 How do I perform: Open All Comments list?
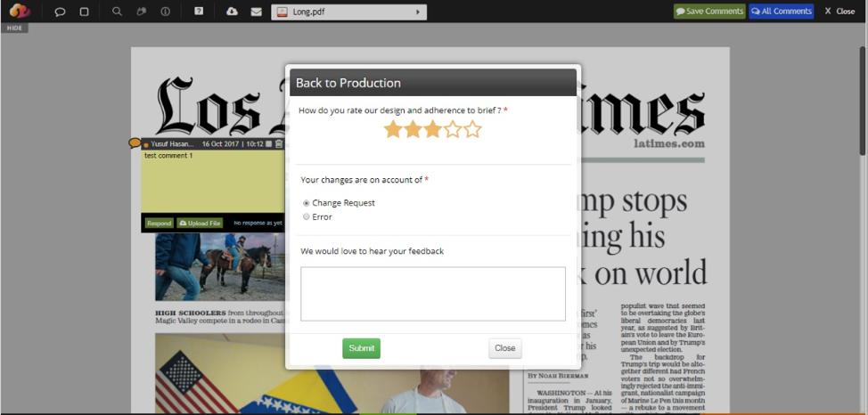[x=781, y=11]
